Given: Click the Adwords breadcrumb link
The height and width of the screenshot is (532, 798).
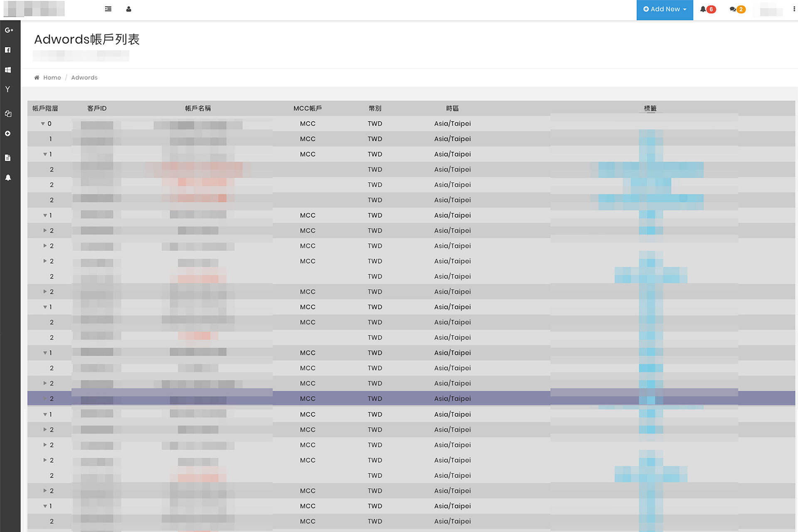Looking at the screenshot, I should coord(84,77).
